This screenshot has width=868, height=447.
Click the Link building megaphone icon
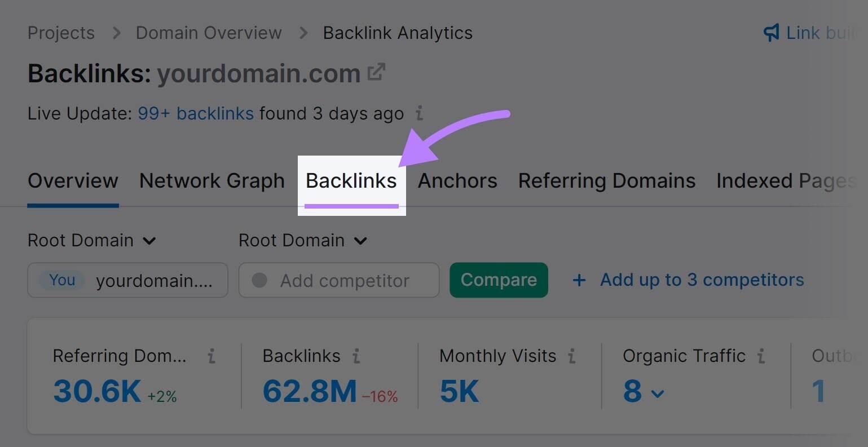(x=771, y=33)
